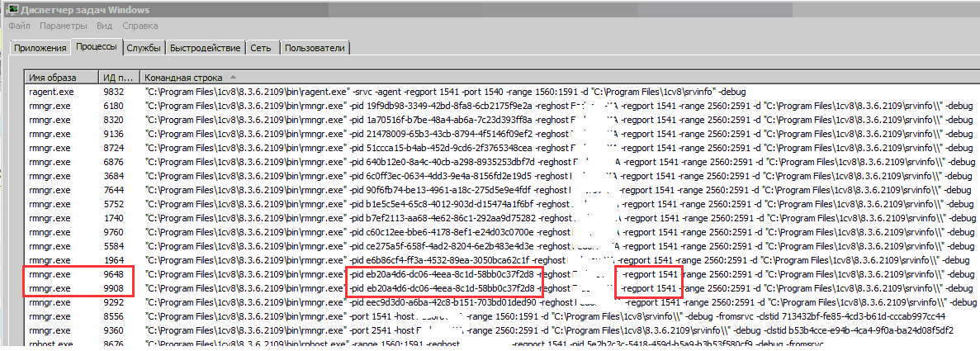Go to the Службы tab
Screen dimensions: 980x351
click(x=144, y=48)
